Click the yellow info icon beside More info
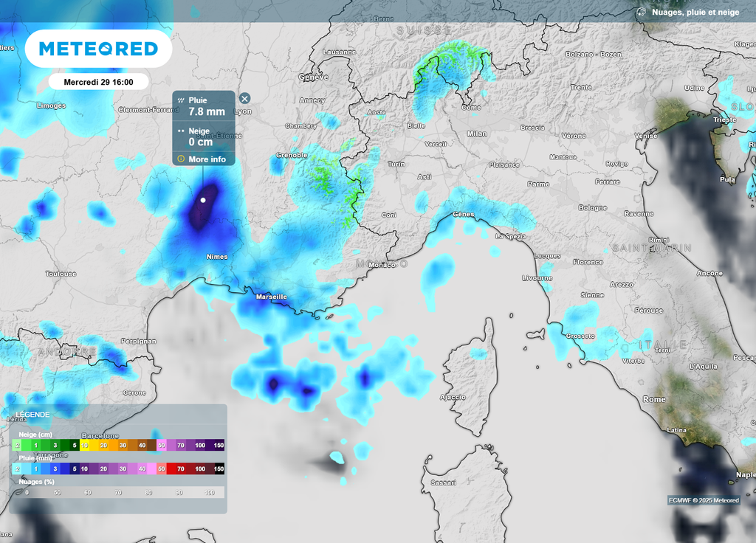 pyautogui.click(x=181, y=159)
